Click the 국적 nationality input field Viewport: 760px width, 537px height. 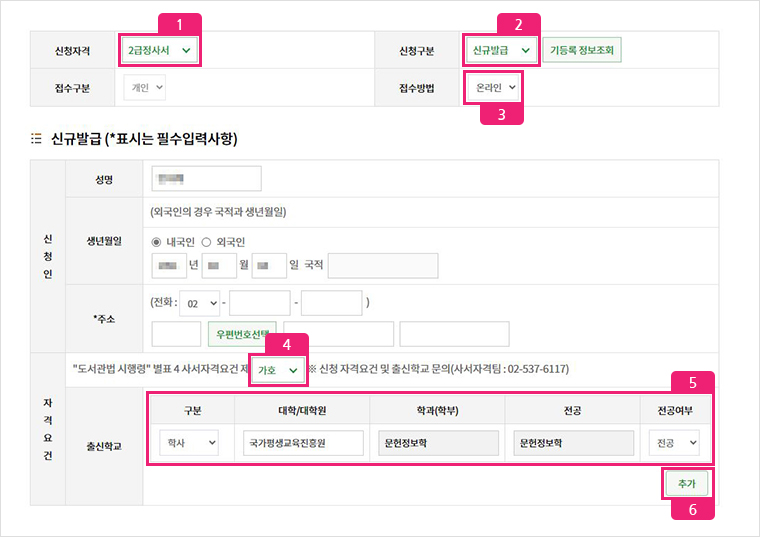pos(383,266)
